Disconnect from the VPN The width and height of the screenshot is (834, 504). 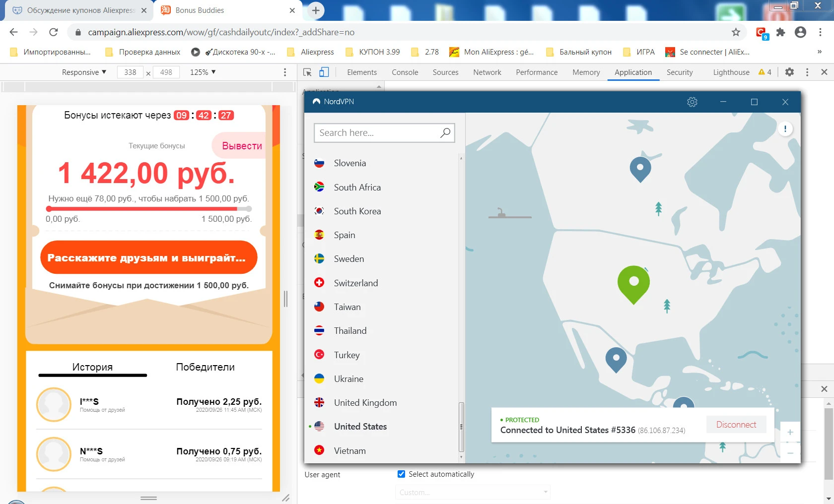tap(736, 425)
